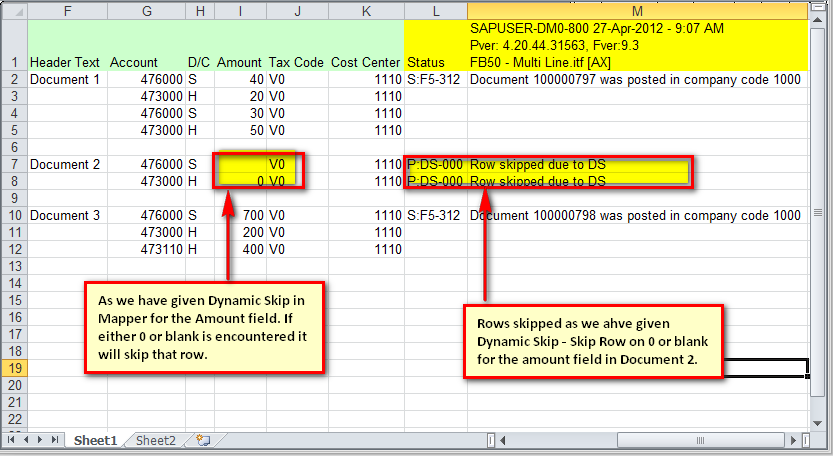
Task: Switch to the Sheet2 tab
Action: coord(156,440)
